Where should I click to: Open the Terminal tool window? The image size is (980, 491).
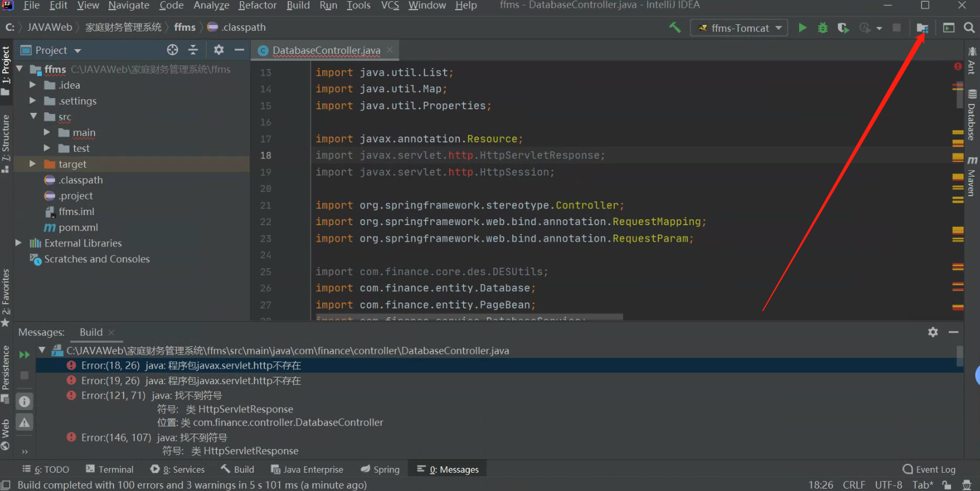tap(110, 469)
